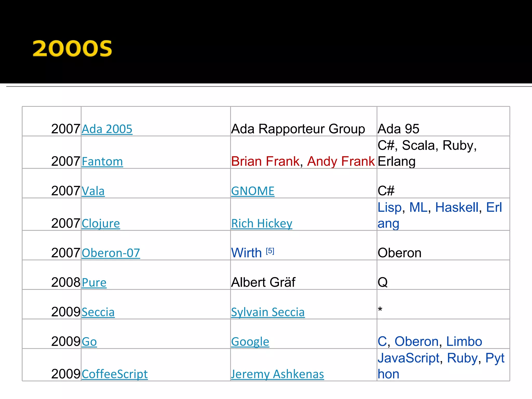The width and height of the screenshot is (532, 399).
Task: Click the Go language link
Action: click(89, 342)
